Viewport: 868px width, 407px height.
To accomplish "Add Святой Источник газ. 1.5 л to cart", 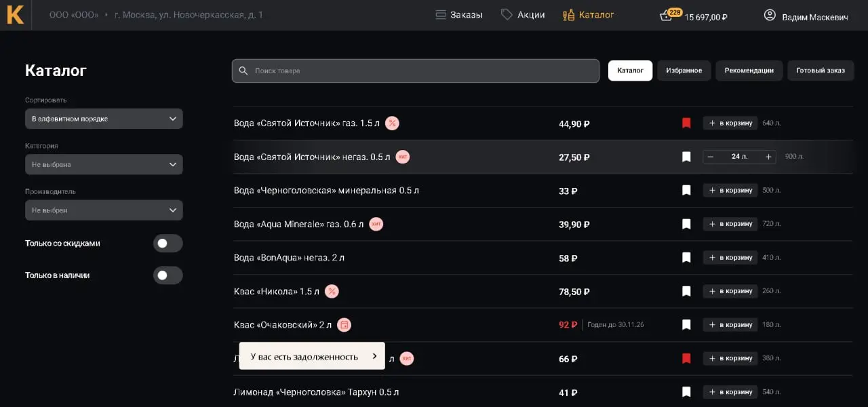I will (x=730, y=123).
